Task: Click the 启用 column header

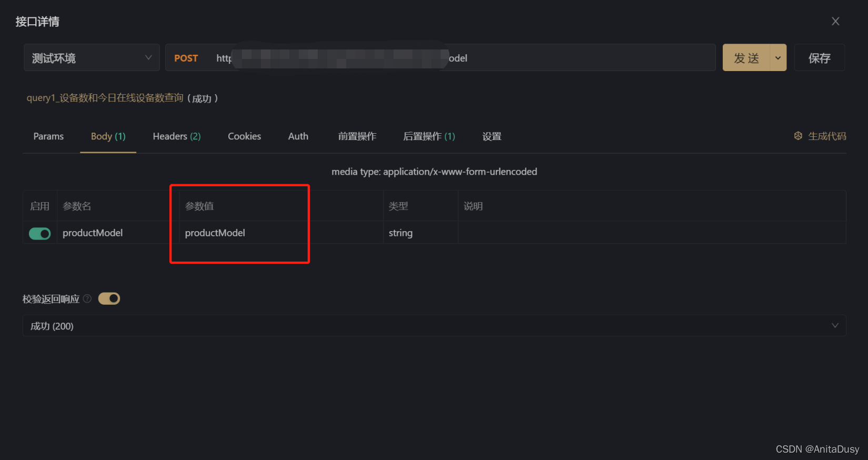Action: pyautogui.click(x=40, y=206)
